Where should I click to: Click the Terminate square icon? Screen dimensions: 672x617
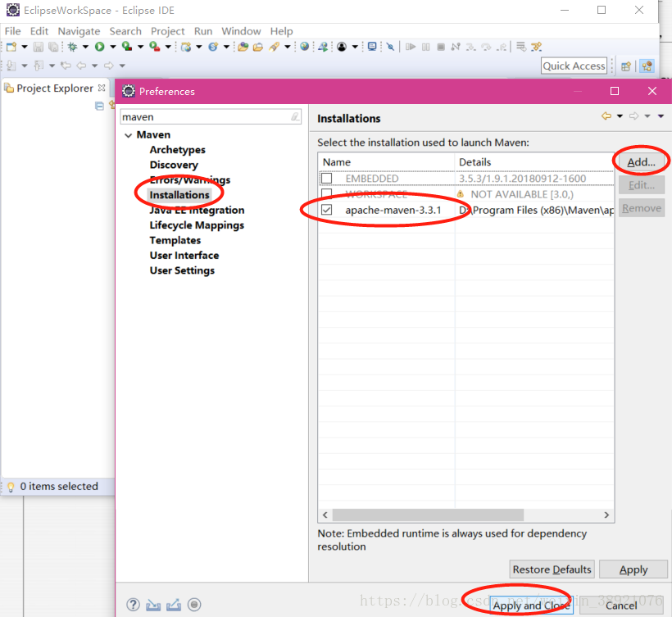441,47
